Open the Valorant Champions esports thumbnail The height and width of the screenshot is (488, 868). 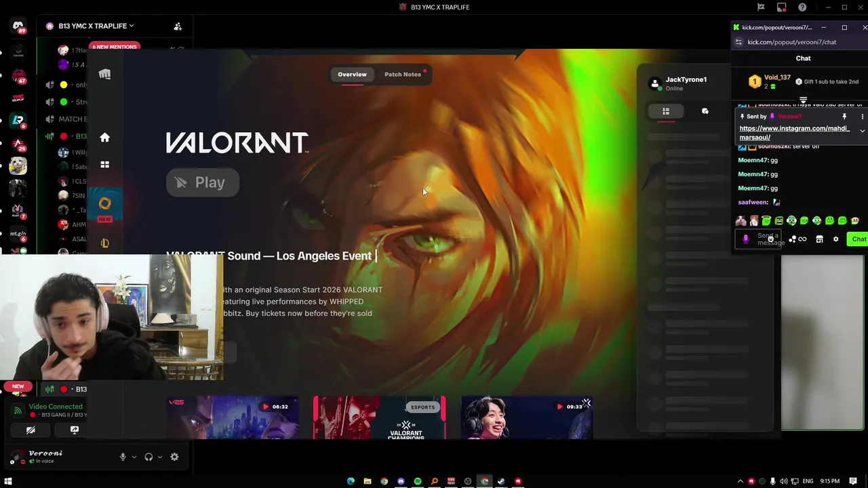(379, 418)
